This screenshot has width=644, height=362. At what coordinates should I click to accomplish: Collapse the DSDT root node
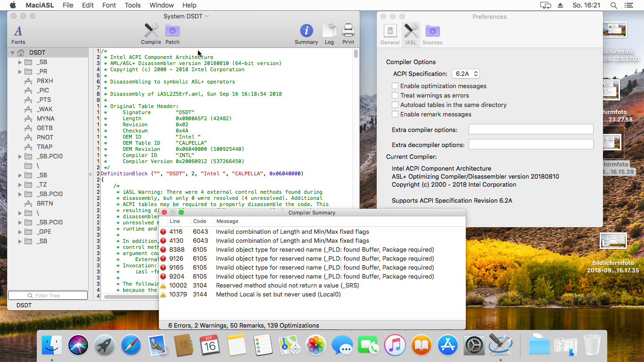[12, 53]
